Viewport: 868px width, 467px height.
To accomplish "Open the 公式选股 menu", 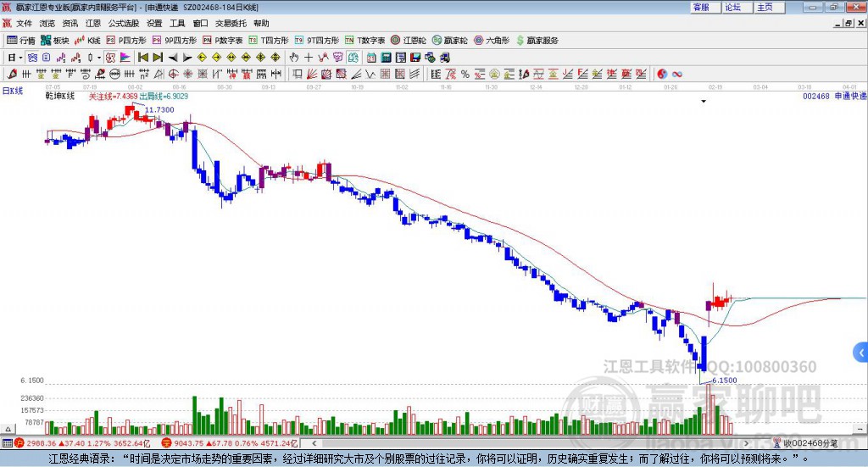I will [x=124, y=23].
